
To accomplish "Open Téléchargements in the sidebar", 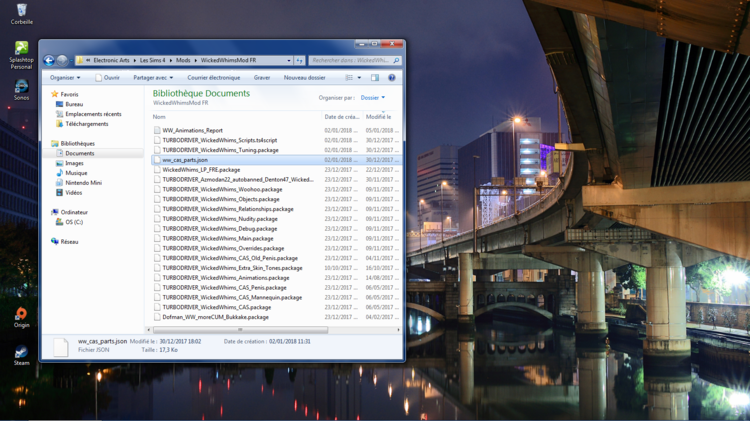I will [x=87, y=124].
